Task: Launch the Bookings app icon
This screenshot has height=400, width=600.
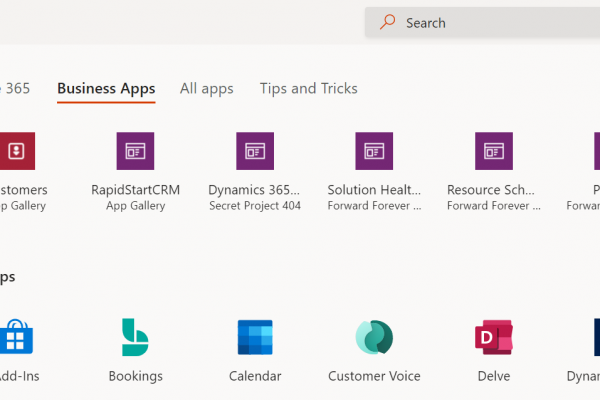Action: tap(135, 337)
